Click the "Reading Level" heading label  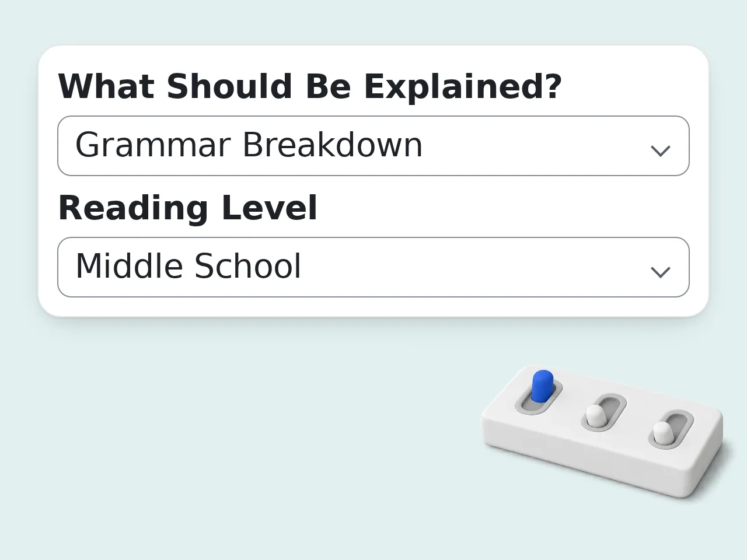(x=188, y=208)
